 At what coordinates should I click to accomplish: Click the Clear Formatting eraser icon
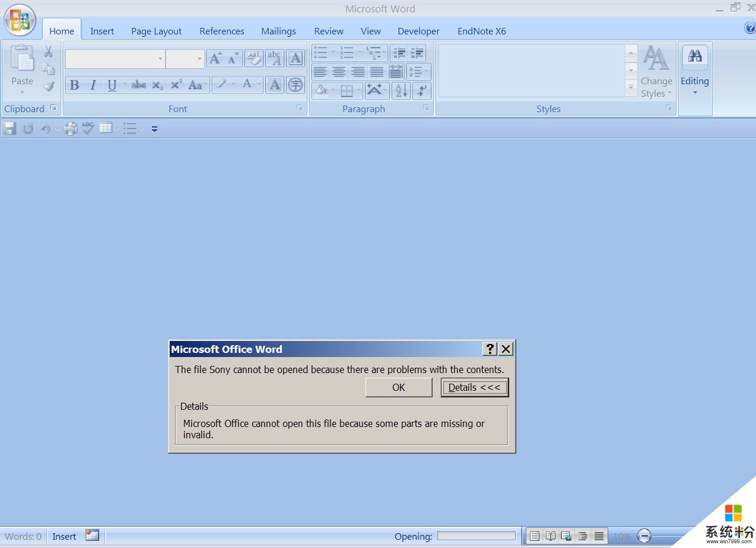pyautogui.click(x=254, y=58)
